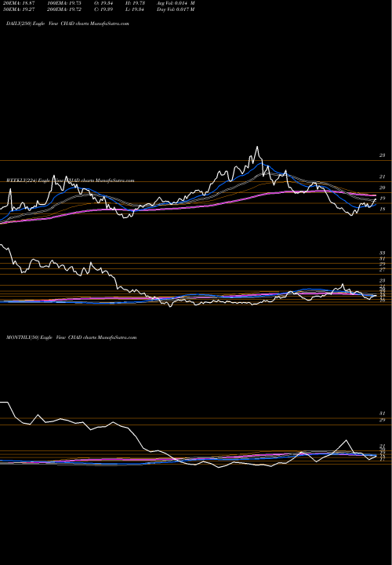392x565 pixels.
Task: Click the 19 price label on daily axis
Action: [x=382, y=199]
